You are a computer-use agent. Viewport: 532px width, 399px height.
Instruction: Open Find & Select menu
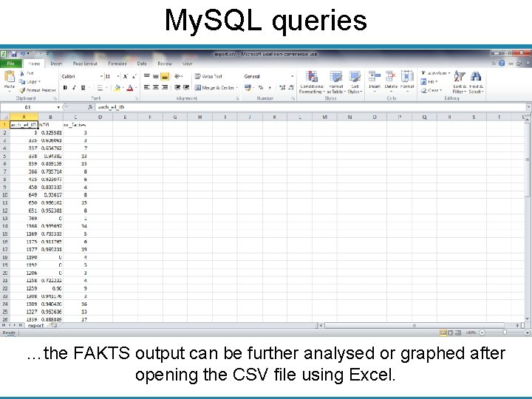point(476,82)
